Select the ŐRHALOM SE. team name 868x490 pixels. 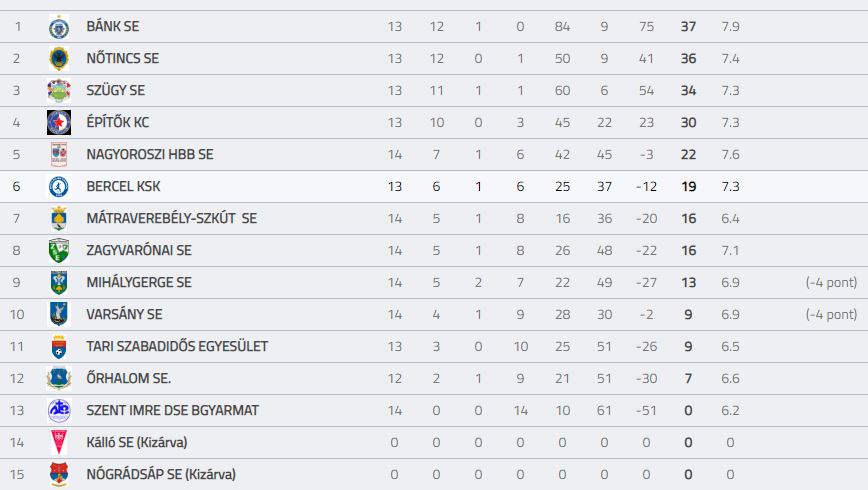coord(128,378)
